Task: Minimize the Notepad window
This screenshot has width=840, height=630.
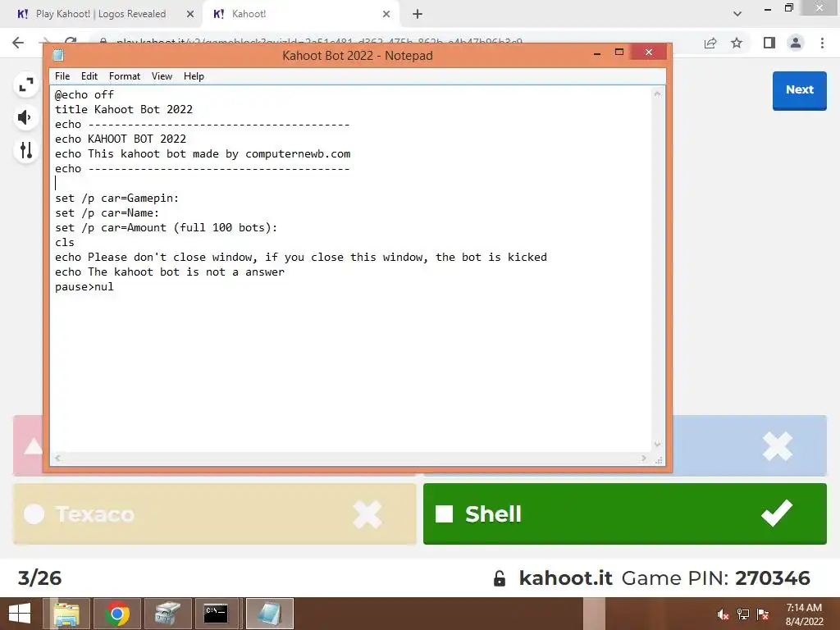Action: pyautogui.click(x=597, y=52)
